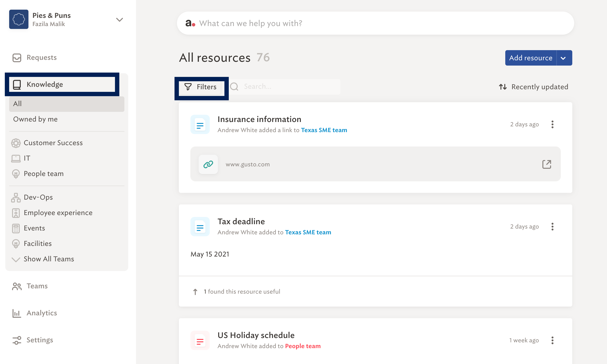The image size is (607, 364).
Task: Click the upvote arrow on Tax deadline
Action: pyautogui.click(x=195, y=291)
